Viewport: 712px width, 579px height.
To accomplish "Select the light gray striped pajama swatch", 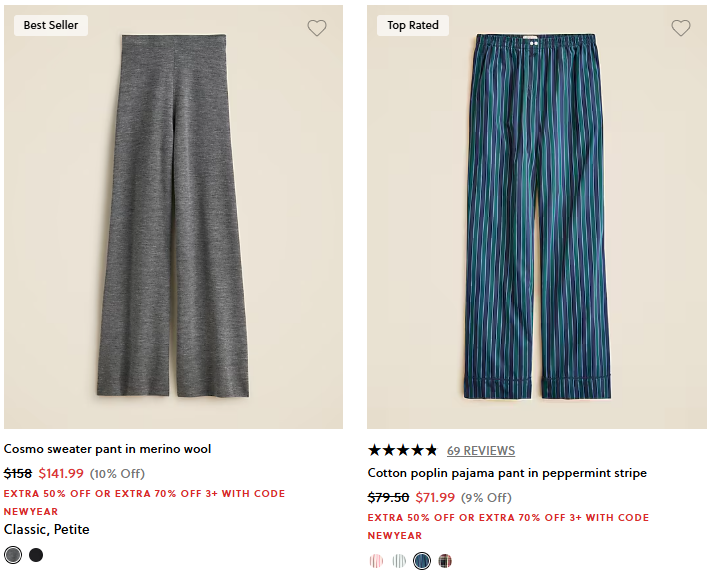I will coord(399,561).
